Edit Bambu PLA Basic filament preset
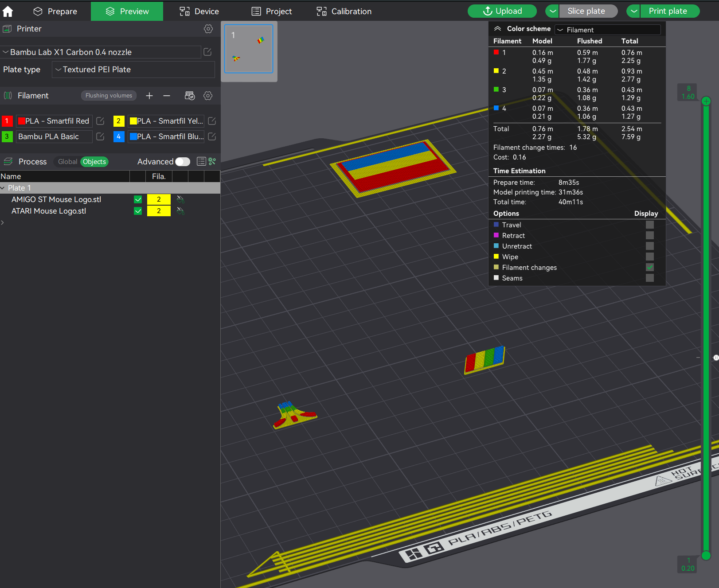719x588 pixels. tap(100, 136)
